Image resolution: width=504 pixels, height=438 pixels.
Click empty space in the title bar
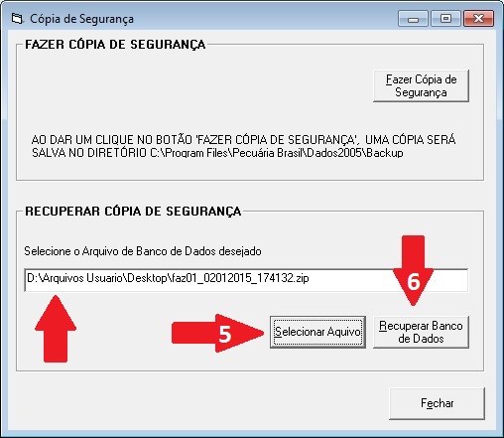(x=265, y=19)
